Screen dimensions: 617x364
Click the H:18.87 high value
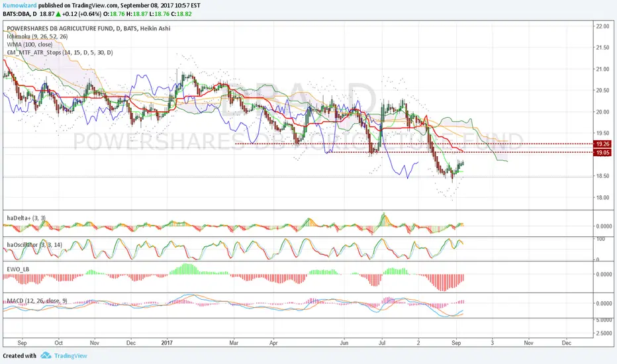coord(137,14)
